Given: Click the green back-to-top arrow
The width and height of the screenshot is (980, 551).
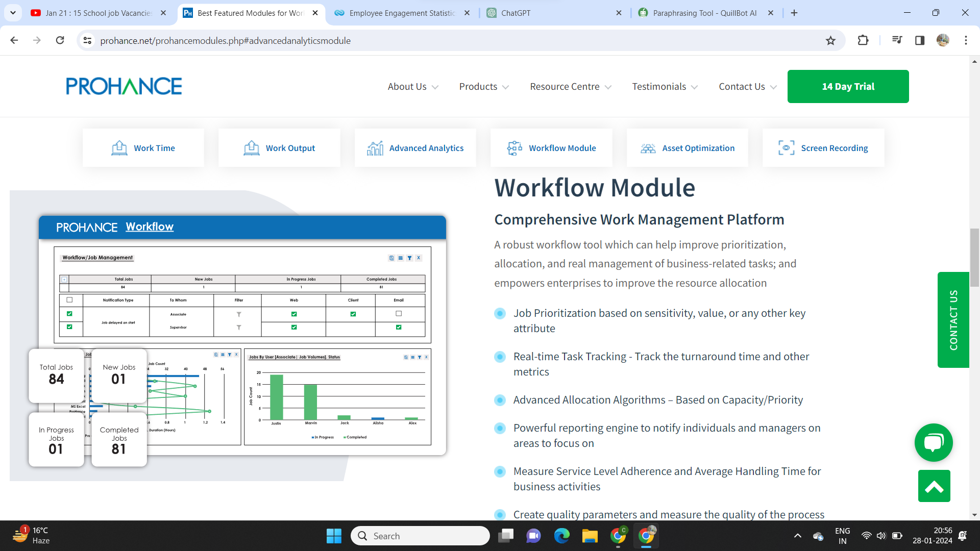Looking at the screenshot, I should (x=934, y=486).
